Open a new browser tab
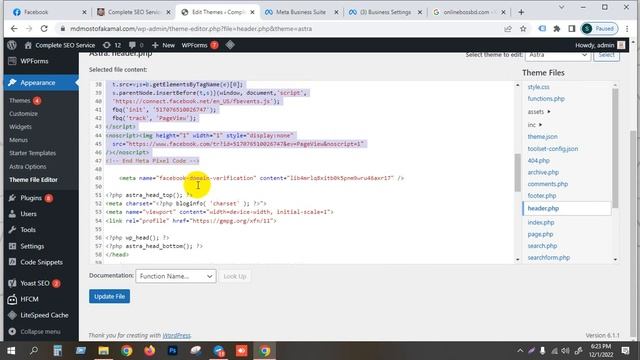Viewport: 640px width, 360px height. [x=521, y=12]
